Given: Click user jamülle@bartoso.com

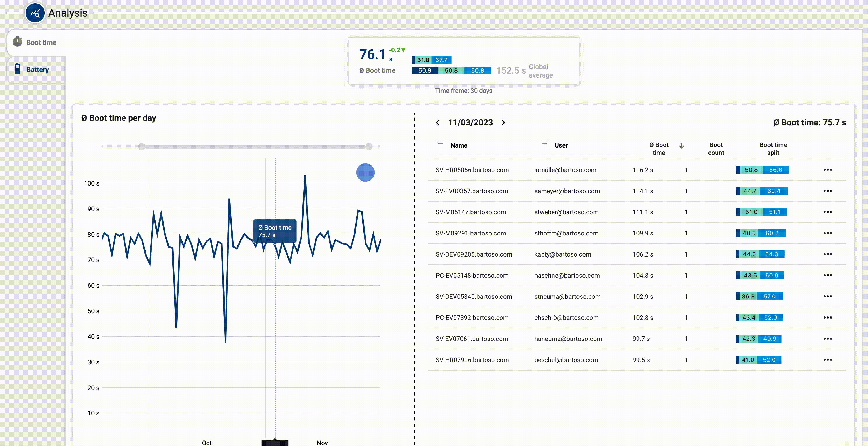Looking at the screenshot, I should [565, 170].
